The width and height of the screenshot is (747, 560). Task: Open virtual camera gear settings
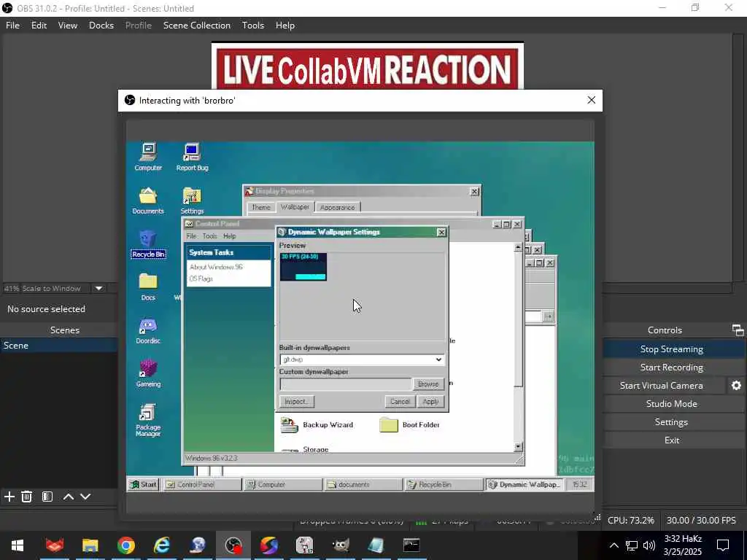pyautogui.click(x=736, y=386)
